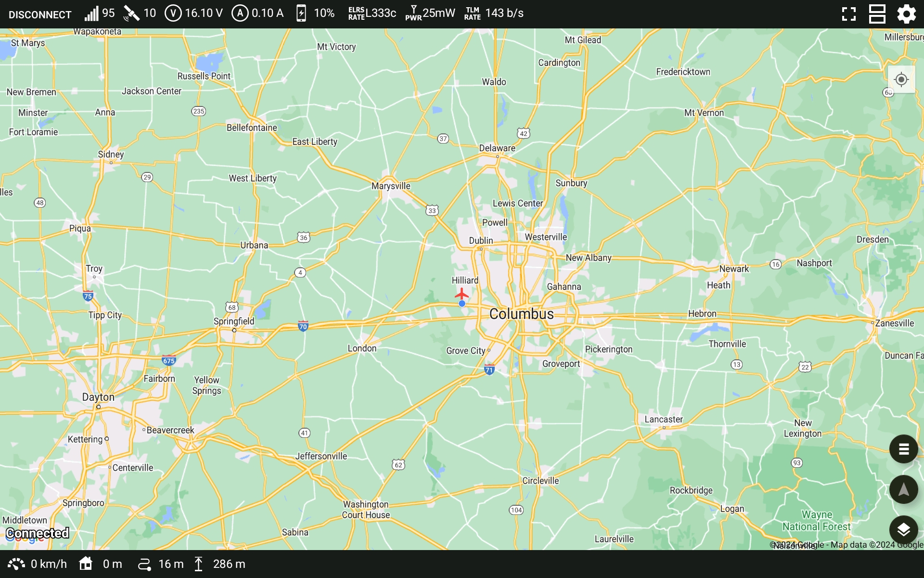This screenshot has width=924, height=578.
Task: Click the home distance icon
Action: tap(86, 564)
